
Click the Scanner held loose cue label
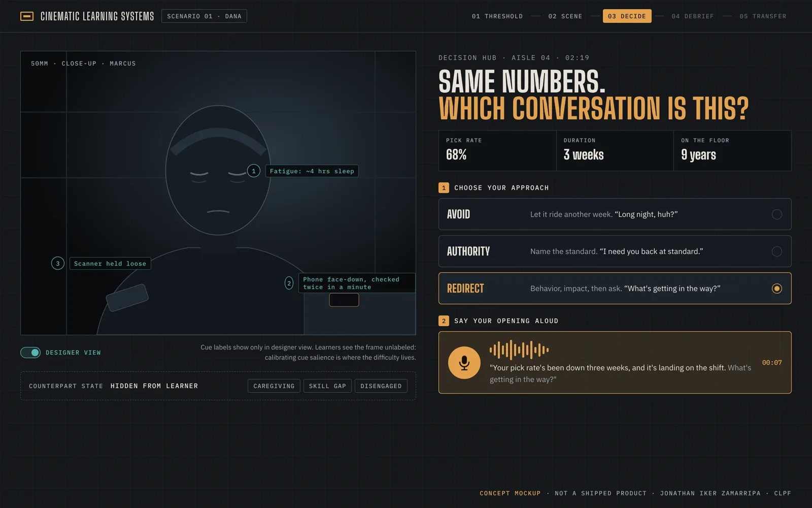(x=110, y=264)
